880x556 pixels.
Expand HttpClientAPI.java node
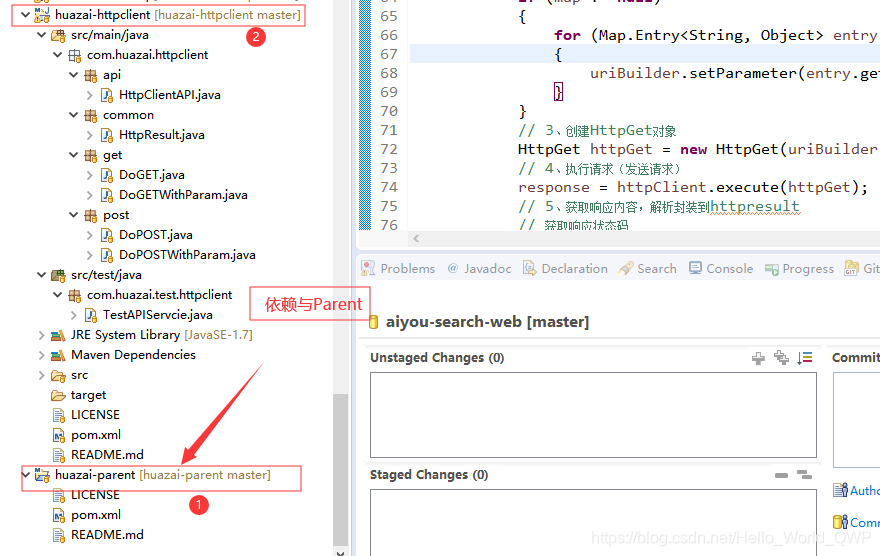90,95
